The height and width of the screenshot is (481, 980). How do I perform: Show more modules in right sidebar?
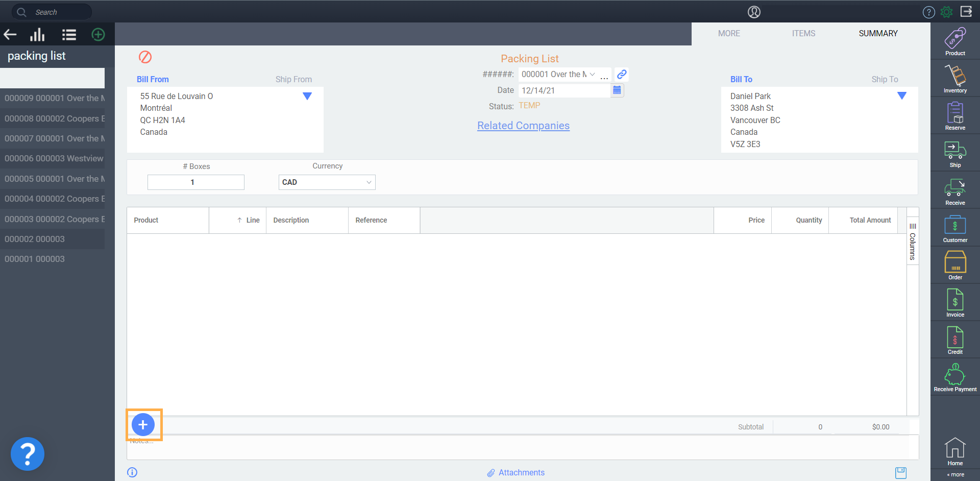(x=955, y=474)
